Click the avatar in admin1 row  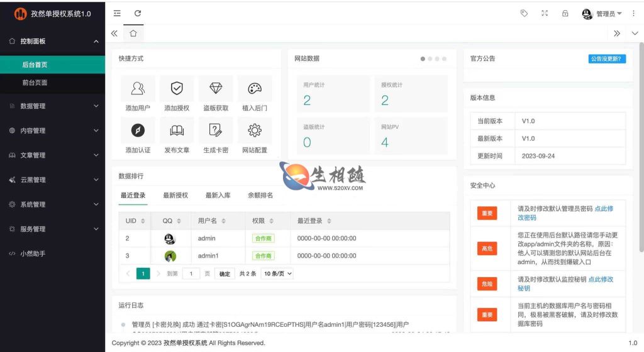(170, 256)
